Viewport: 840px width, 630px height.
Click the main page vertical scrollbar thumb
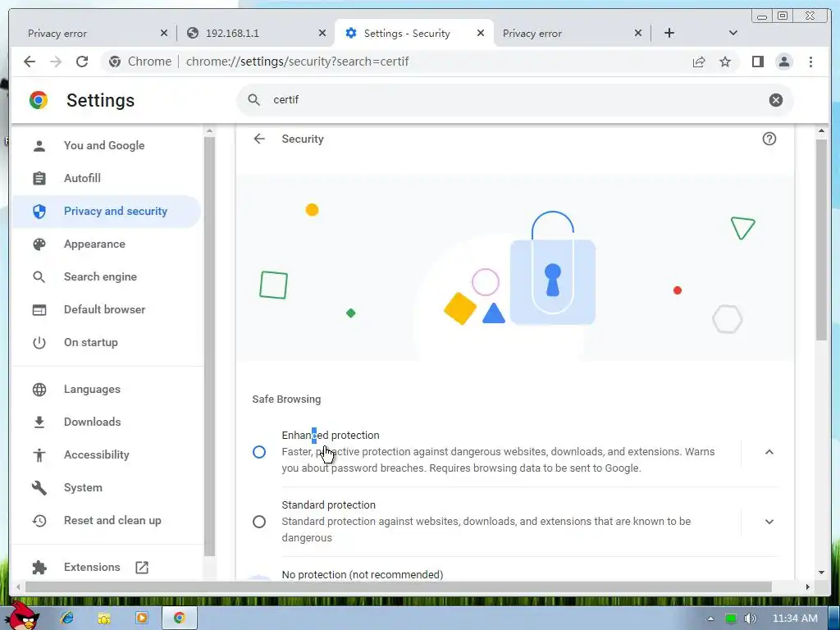point(821,240)
